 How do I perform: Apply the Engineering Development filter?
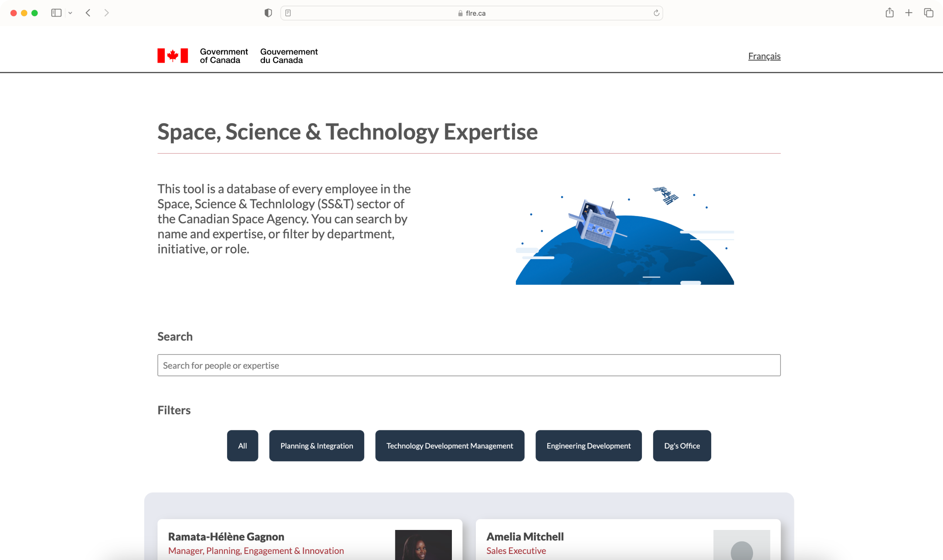(588, 445)
